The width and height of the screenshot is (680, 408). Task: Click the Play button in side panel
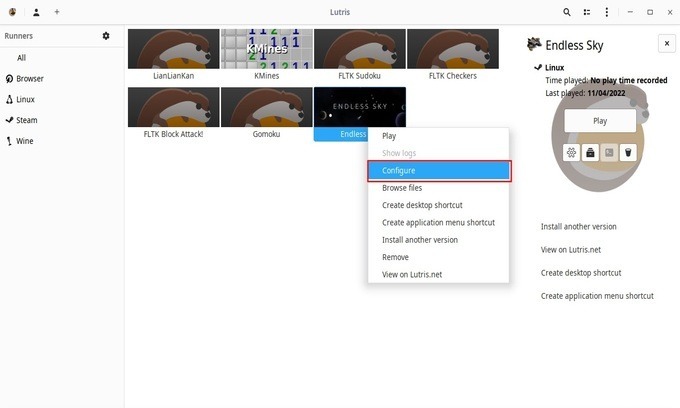[x=600, y=121]
